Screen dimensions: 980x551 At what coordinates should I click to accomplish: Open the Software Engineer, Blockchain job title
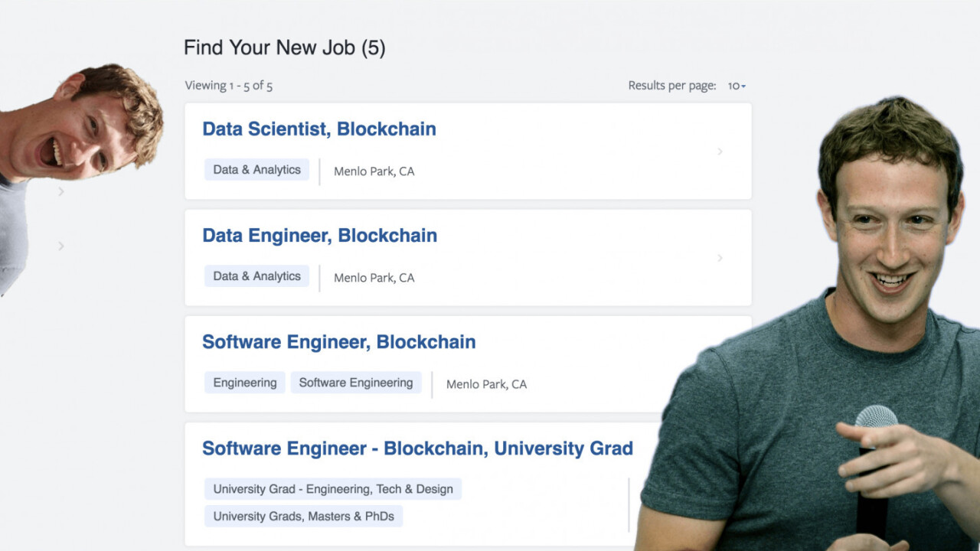338,341
